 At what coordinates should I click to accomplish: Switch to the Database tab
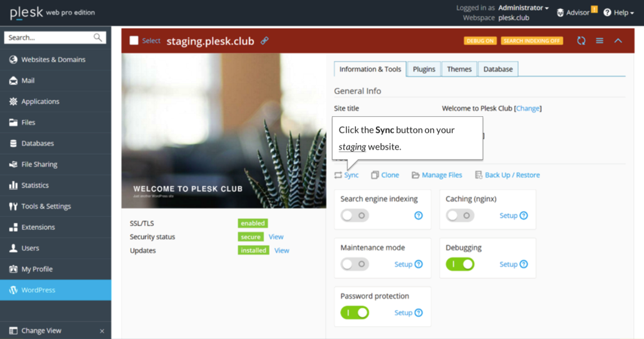tap(498, 69)
